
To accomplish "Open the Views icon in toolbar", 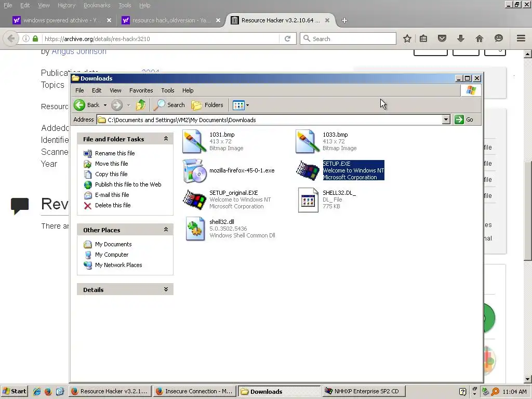I will pyautogui.click(x=238, y=105).
